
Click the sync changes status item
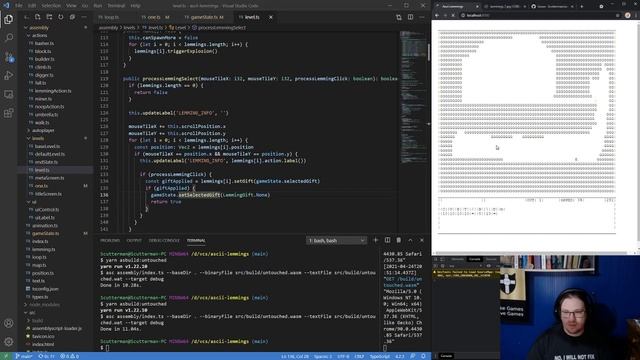point(46,356)
